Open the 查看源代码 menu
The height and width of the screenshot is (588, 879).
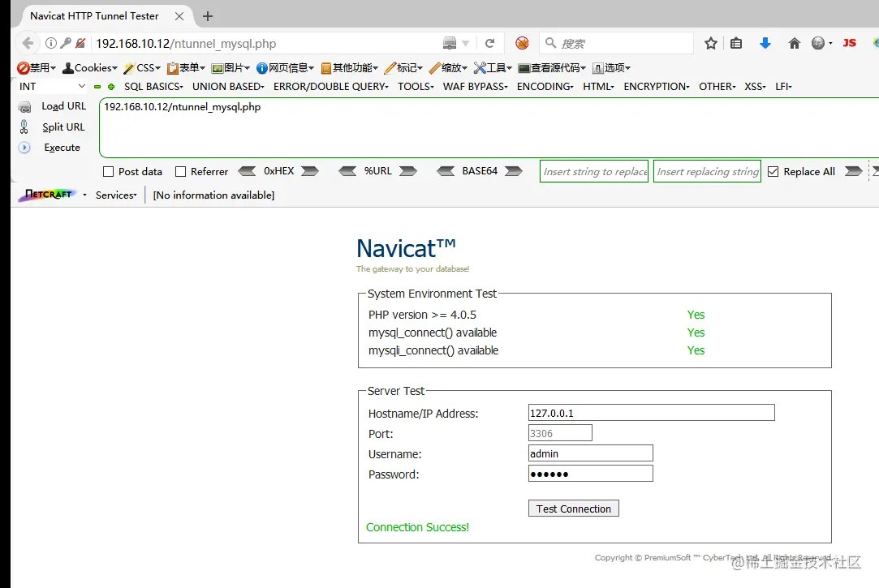tap(552, 68)
